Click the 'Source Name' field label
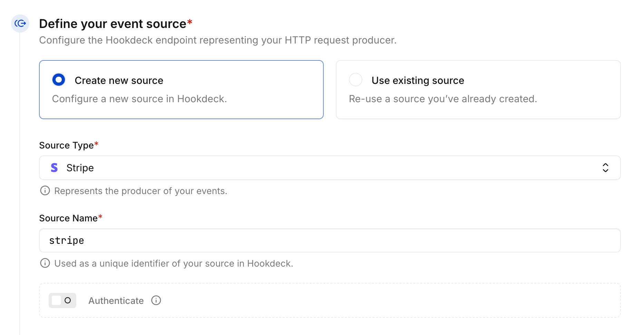This screenshot has height=335, width=644. click(68, 218)
